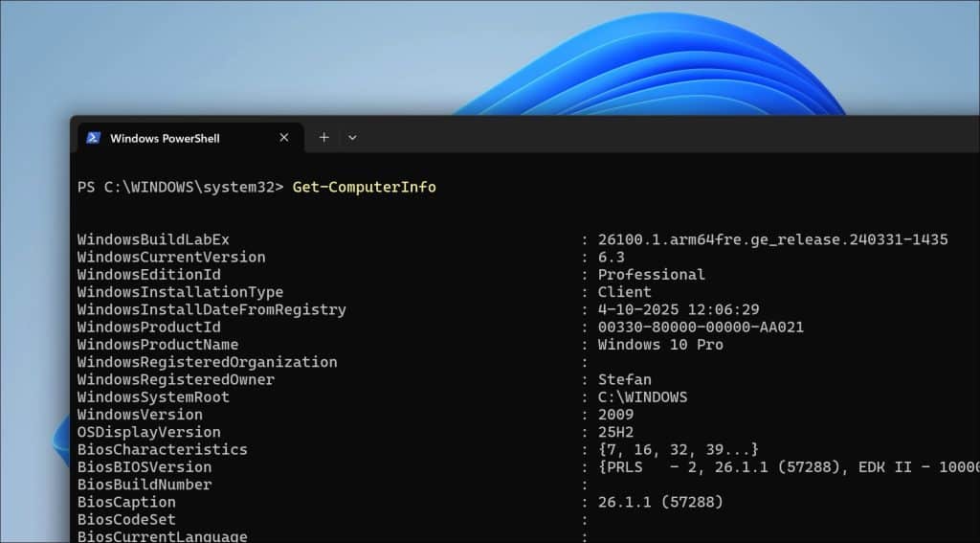Click the PS C:\WINDOWS\system32> prompt

point(181,187)
